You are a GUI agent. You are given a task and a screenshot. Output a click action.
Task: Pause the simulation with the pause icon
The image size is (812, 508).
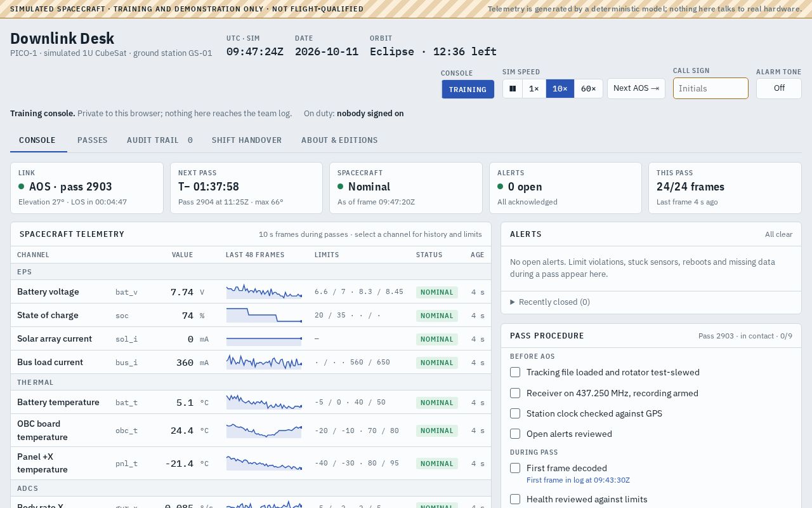coord(513,89)
